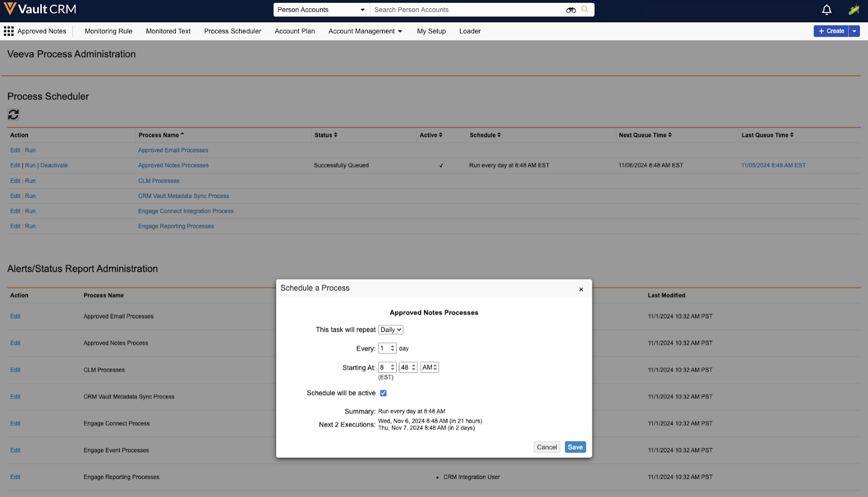Open the app launcher grid icon

(x=9, y=31)
